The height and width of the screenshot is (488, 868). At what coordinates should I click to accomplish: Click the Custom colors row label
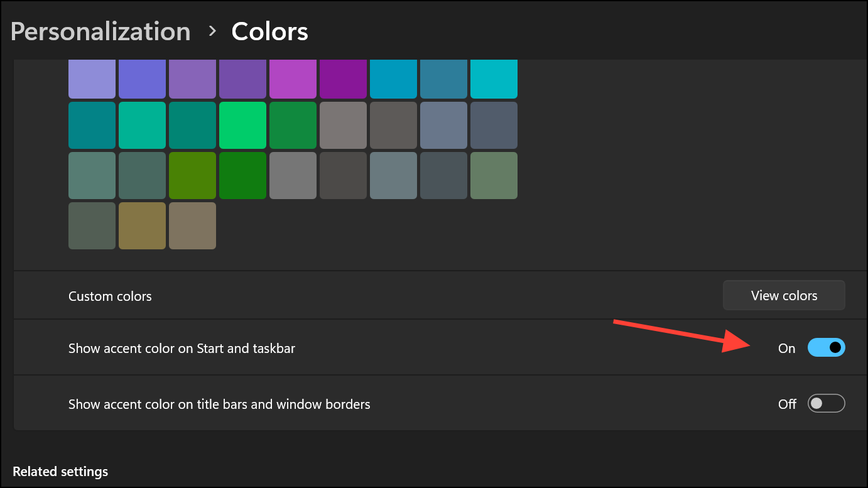click(x=110, y=296)
